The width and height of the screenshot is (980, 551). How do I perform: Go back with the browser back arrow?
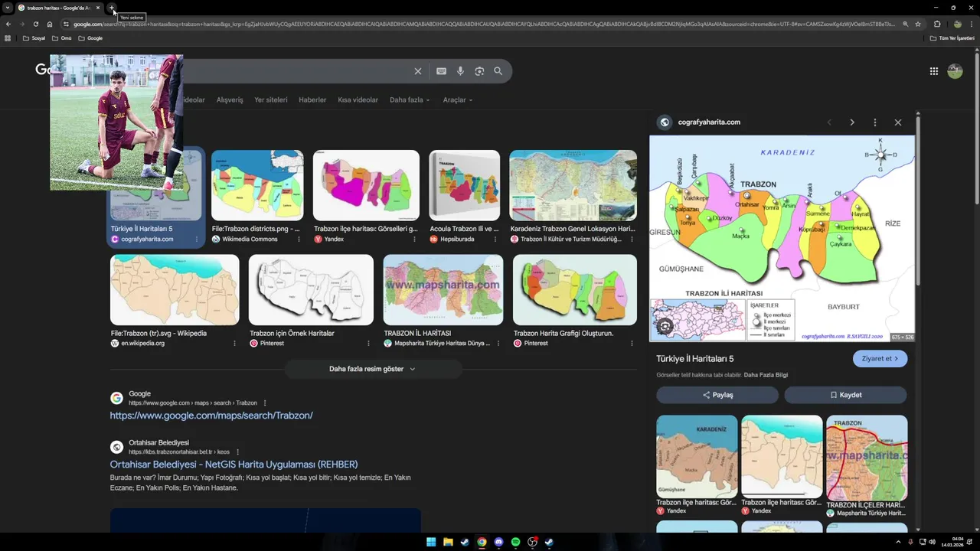coord(8,24)
